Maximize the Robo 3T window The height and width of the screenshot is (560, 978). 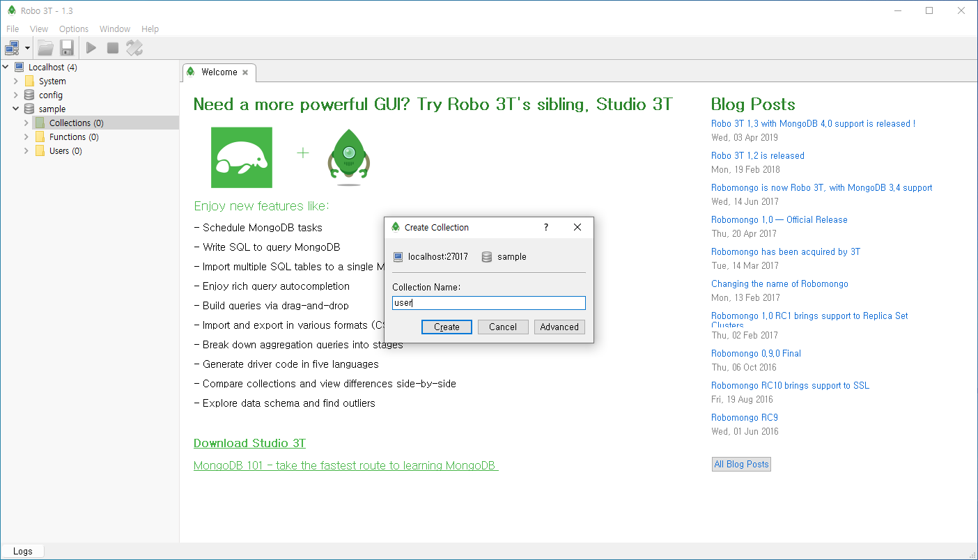tap(929, 10)
